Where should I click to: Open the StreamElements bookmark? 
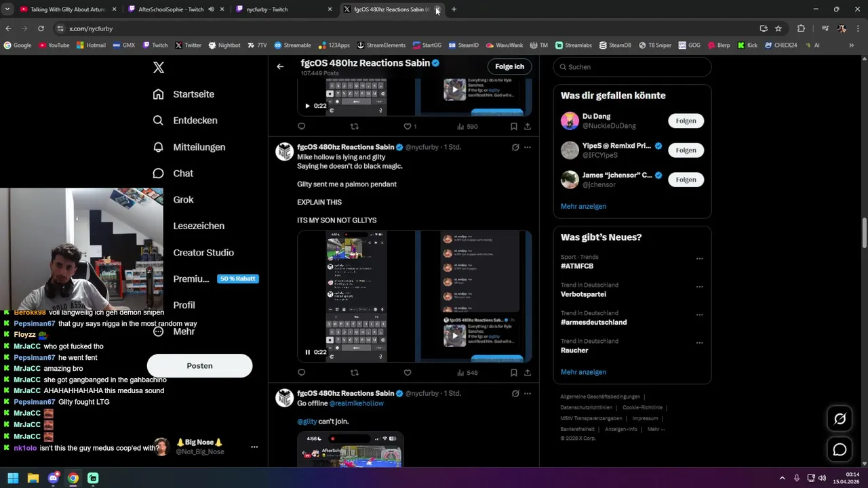tap(380, 45)
